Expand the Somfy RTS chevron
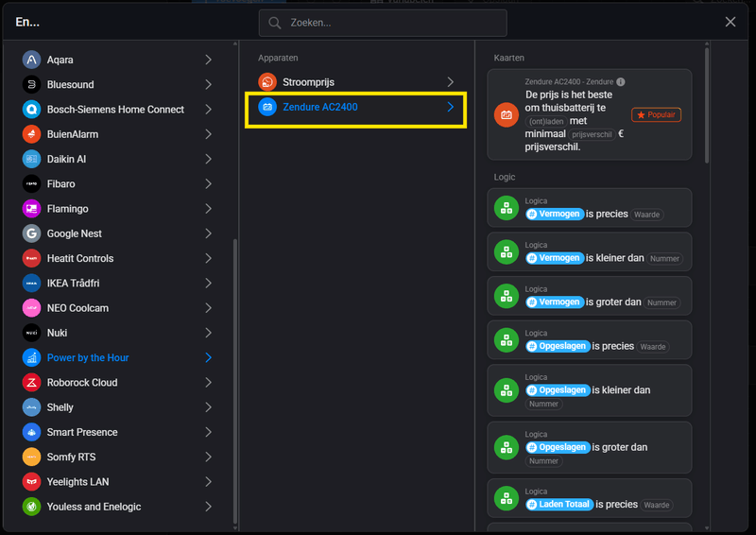This screenshot has width=756, height=535. 208,457
